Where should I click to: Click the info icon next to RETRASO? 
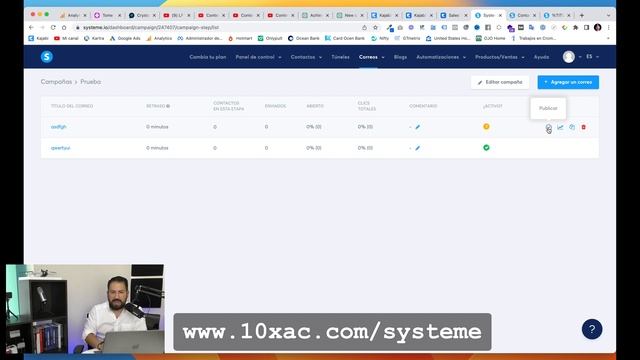tap(168, 106)
